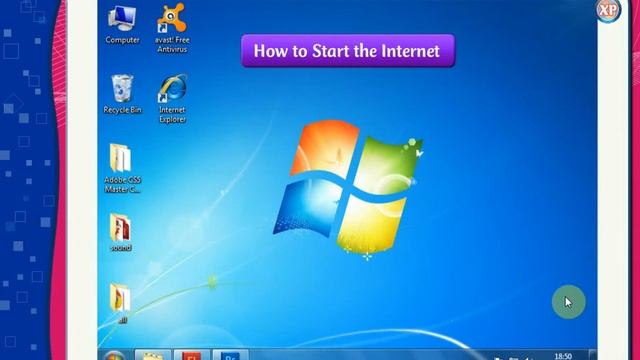640x360 pixels.
Task: Open the Computer desktop icon
Action: pos(122,24)
